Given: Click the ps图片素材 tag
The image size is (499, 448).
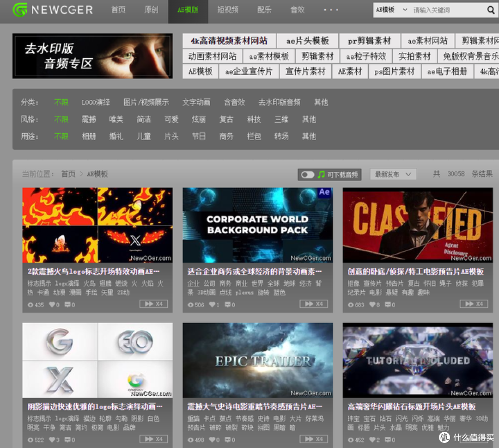Looking at the screenshot, I should coord(395,71).
